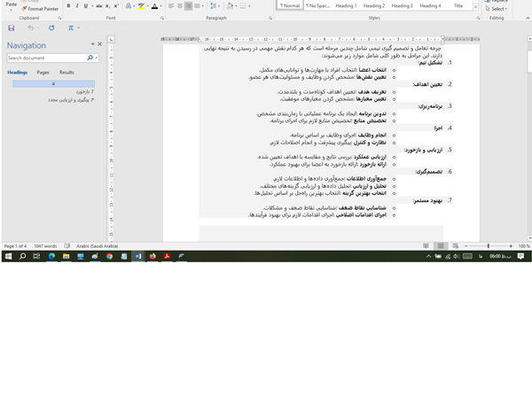Click the Redo/Repeat icon
The height and width of the screenshot is (419, 532).
pos(51,28)
